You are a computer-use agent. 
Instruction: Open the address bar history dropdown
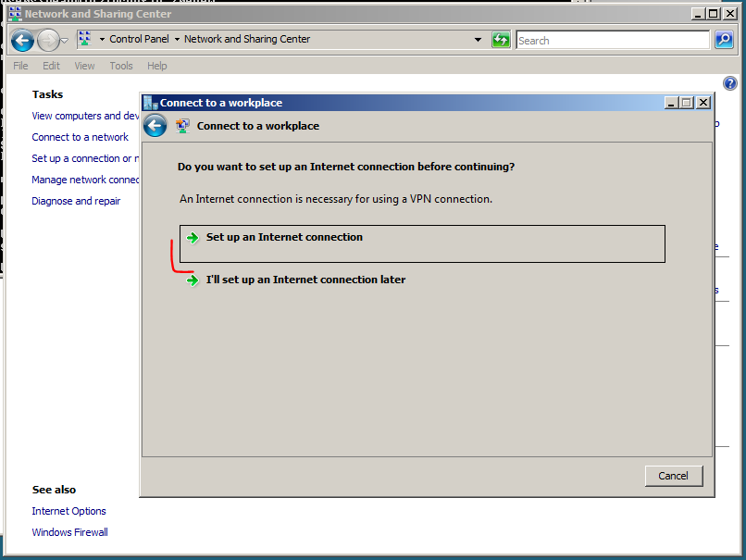tap(479, 40)
